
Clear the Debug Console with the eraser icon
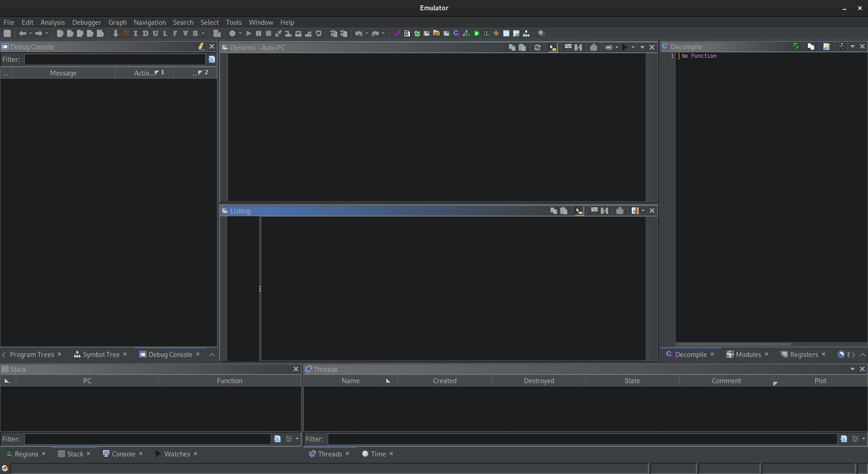(x=201, y=47)
